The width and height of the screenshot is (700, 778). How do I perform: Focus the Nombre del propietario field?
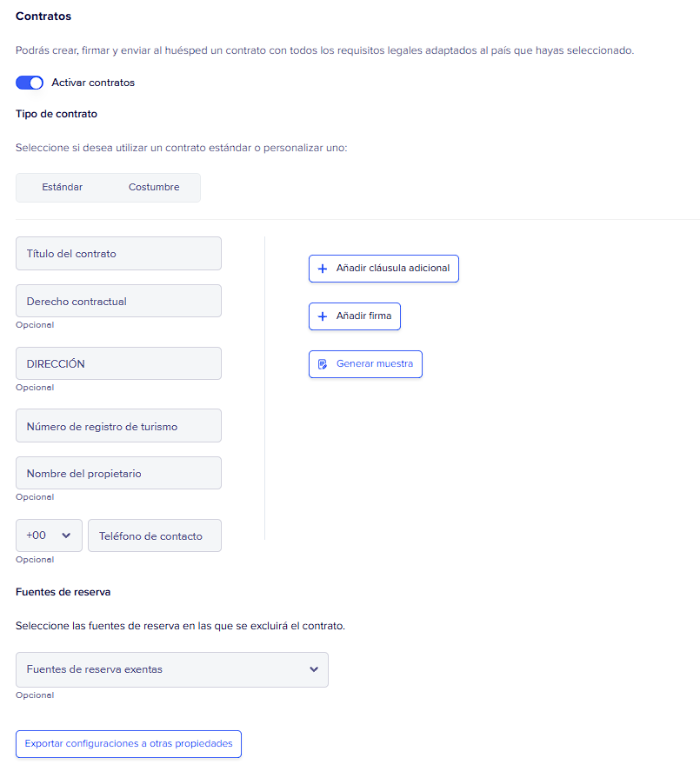(x=118, y=473)
